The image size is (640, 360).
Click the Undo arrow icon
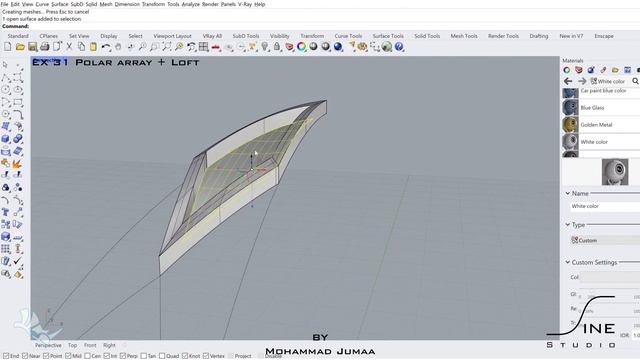point(106,47)
